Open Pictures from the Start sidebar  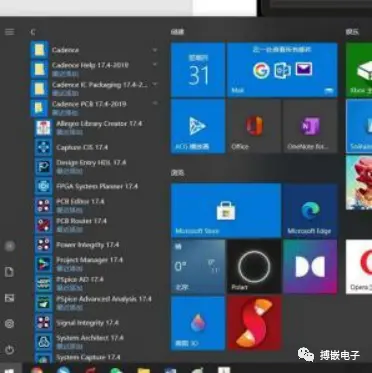point(10,298)
